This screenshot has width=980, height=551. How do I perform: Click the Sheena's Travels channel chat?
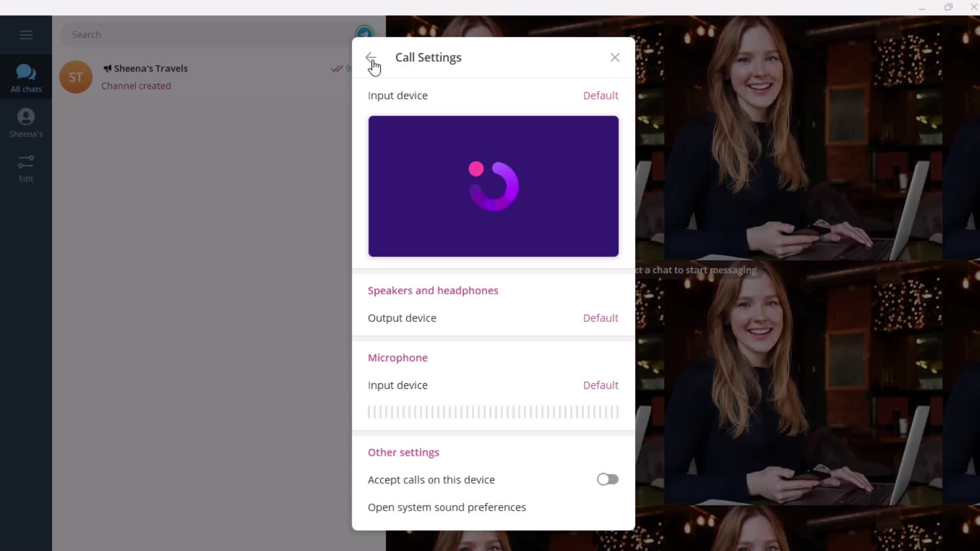coord(202,77)
